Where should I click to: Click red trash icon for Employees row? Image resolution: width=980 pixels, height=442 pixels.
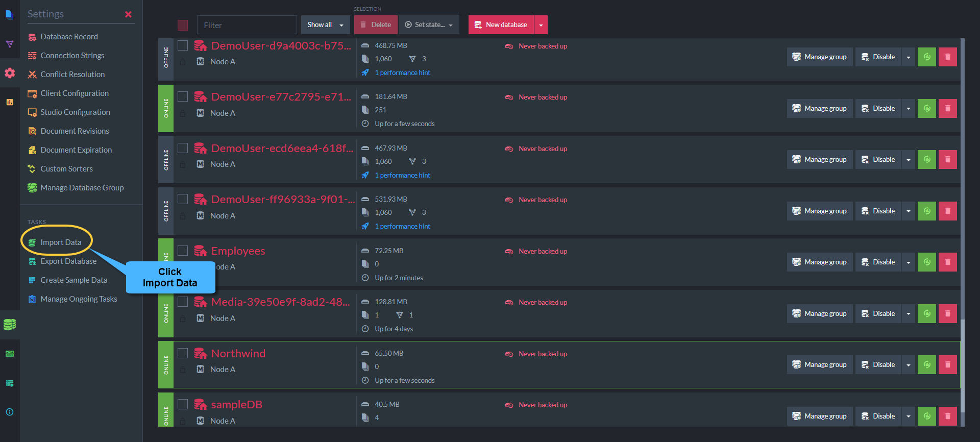pos(948,262)
